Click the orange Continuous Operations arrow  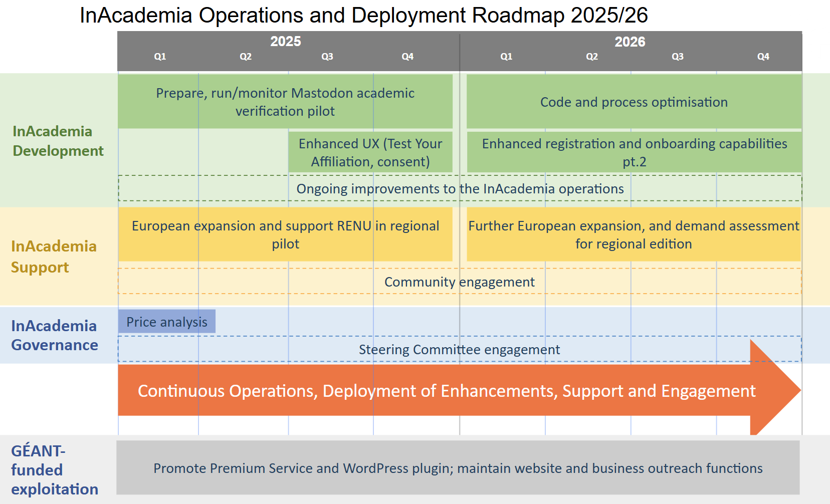(x=446, y=390)
